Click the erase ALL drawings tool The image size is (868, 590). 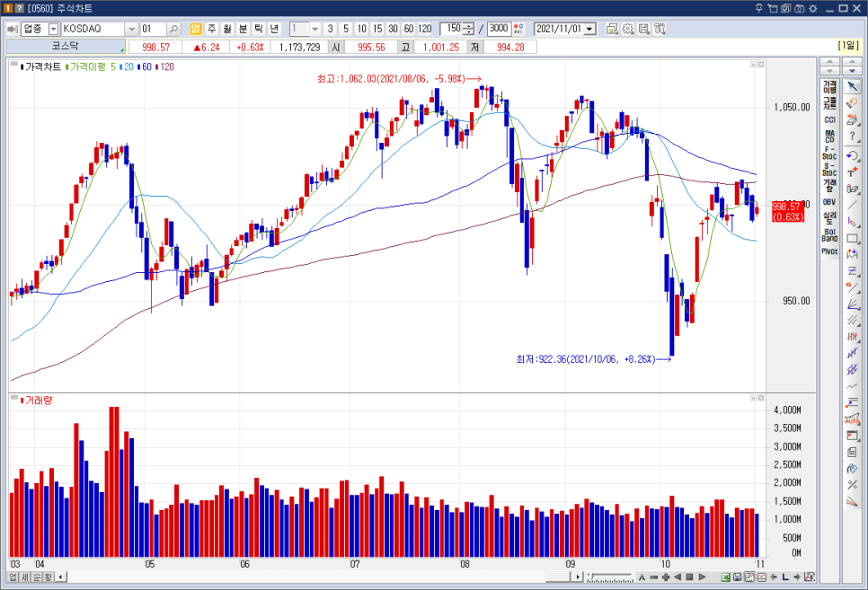[x=853, y=119]
